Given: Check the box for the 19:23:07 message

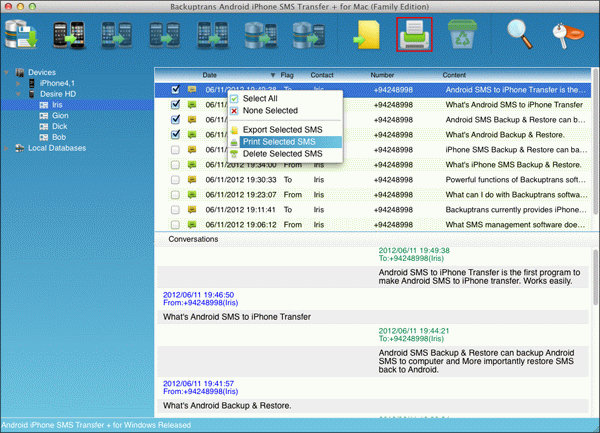Looking at the screenshot, I should [x=175, y=194].
